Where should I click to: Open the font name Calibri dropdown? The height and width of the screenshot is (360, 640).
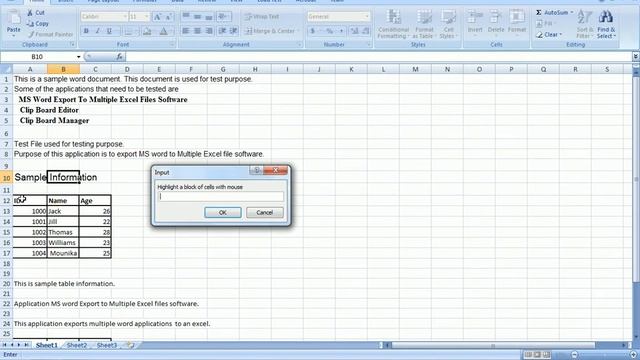(x=125, y=17)
